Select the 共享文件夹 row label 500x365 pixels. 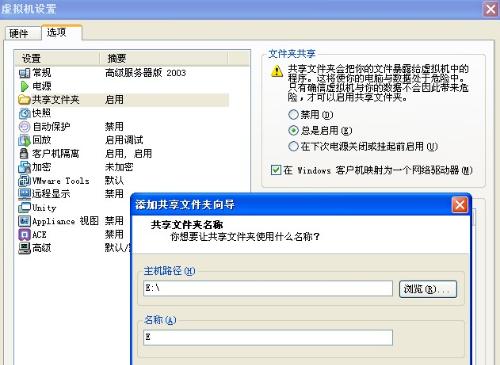56,99
